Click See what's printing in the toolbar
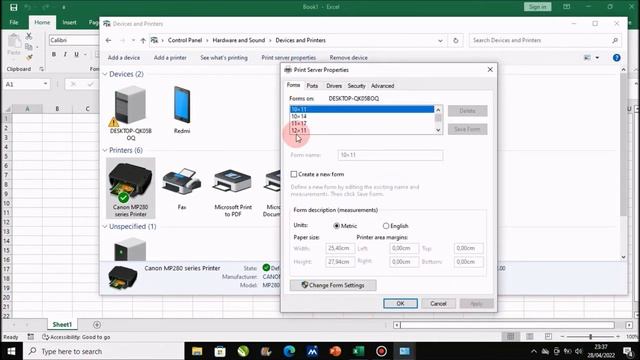 [224, 58]
